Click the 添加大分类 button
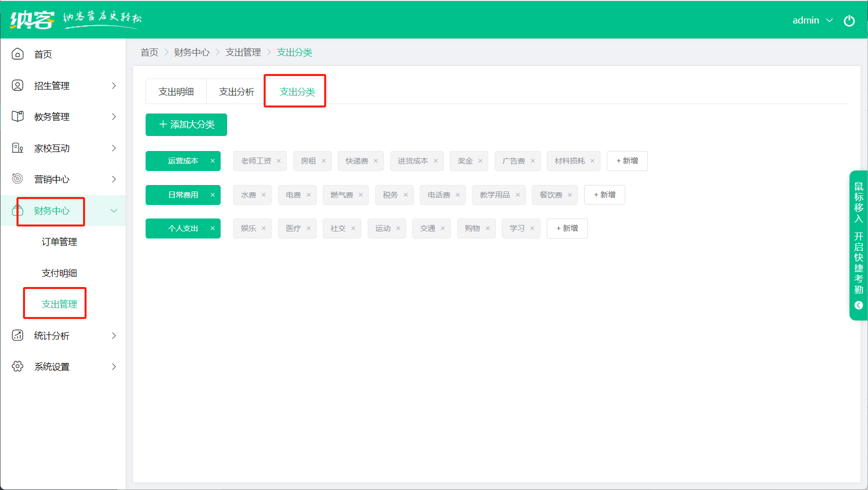Screen dimensions: 868x490 pyautogui.click(x=186, y=124)
